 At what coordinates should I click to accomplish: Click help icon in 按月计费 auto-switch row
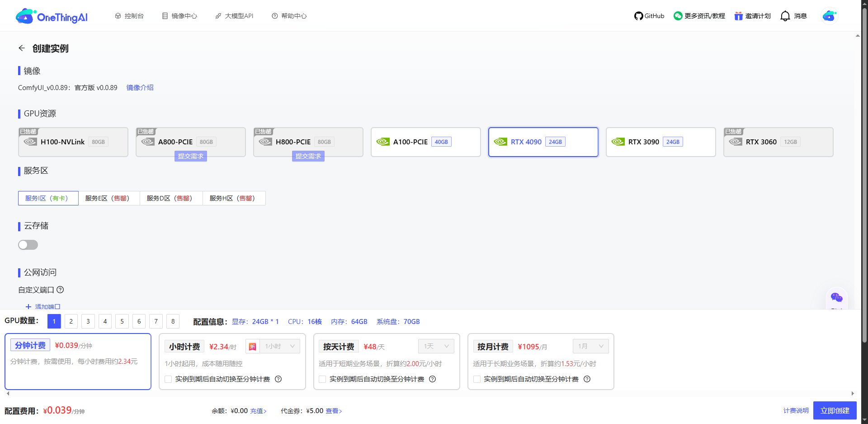[587, 379]
